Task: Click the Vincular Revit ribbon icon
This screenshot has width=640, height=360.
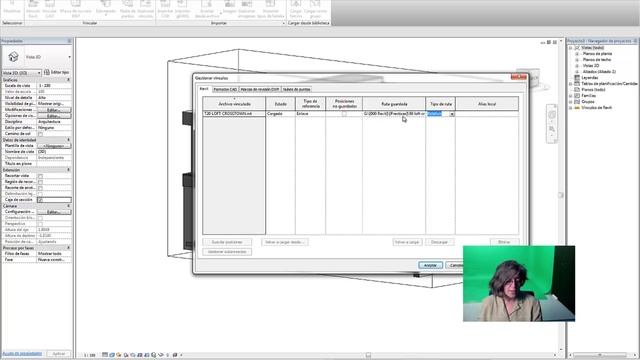Action: 33,9
